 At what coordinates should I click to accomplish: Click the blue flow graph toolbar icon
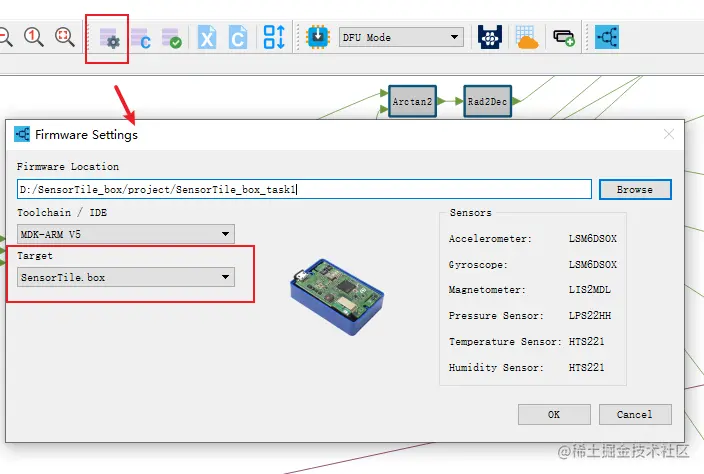[607, 37]
